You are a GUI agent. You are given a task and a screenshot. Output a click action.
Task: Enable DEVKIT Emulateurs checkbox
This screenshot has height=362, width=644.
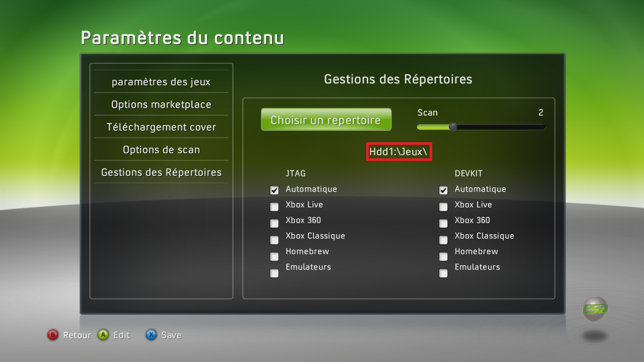click(443, 273)
